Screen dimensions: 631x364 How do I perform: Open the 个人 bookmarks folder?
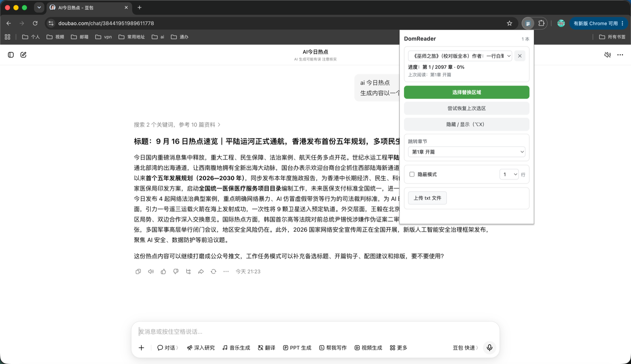pos(31,37)
